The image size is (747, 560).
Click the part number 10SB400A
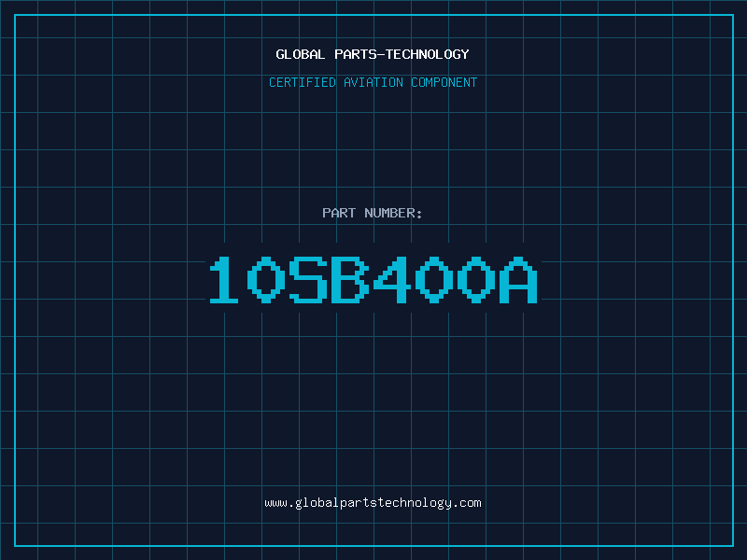pos(373,280)
